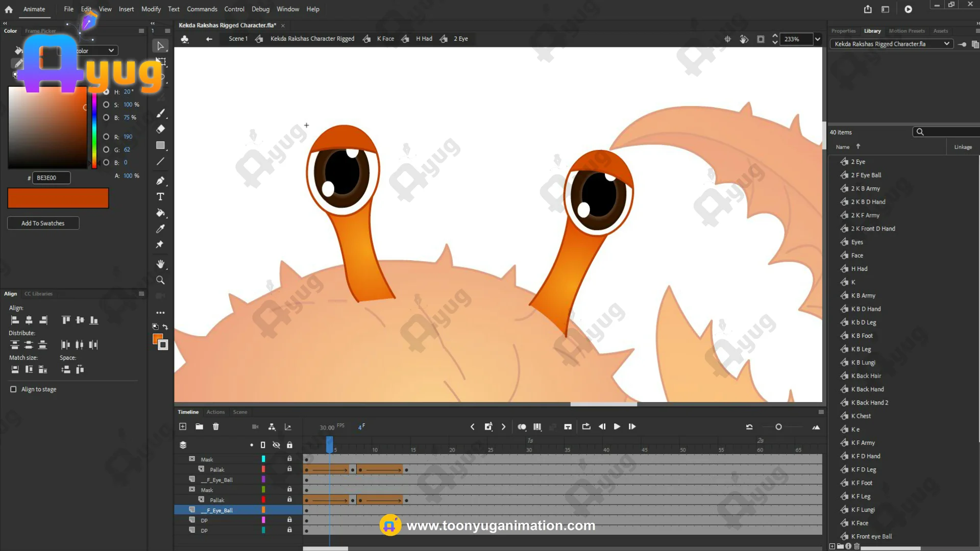
Task: Toggle lock on the Pallak layer
Action: pos(289,469)
